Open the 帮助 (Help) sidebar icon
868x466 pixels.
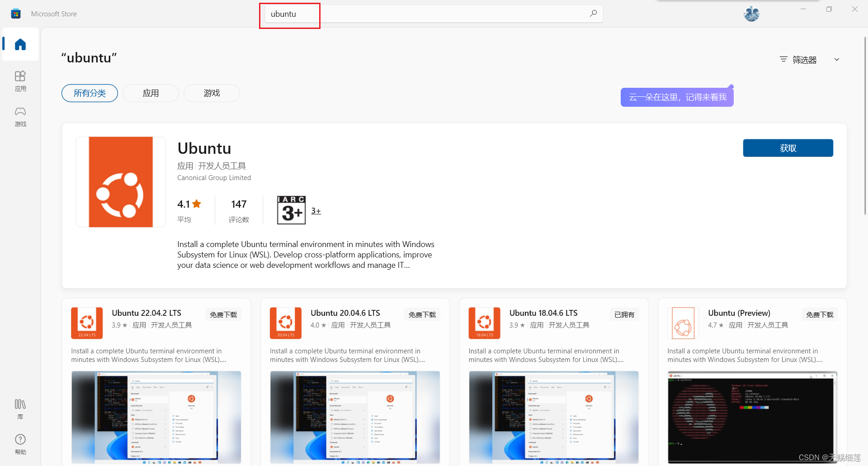(20, 444)
